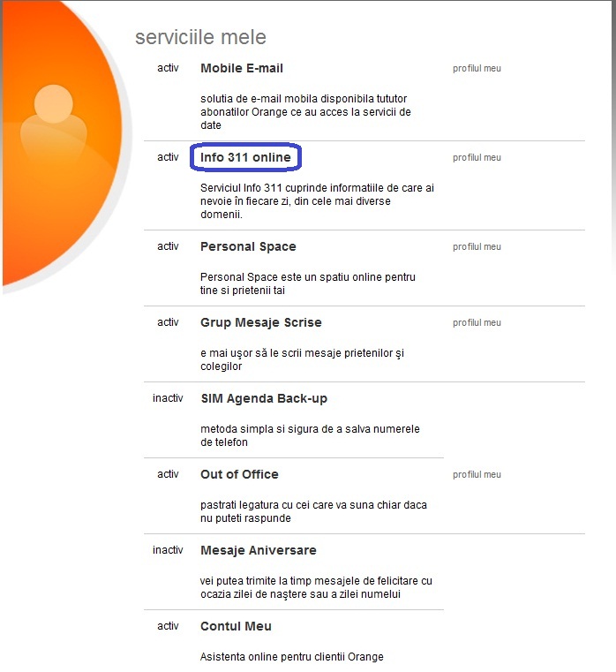The image size is (616, 672).
Task: Click description 'Asistenta online pentru clientii Orange'
Action: tap(292, 657)
